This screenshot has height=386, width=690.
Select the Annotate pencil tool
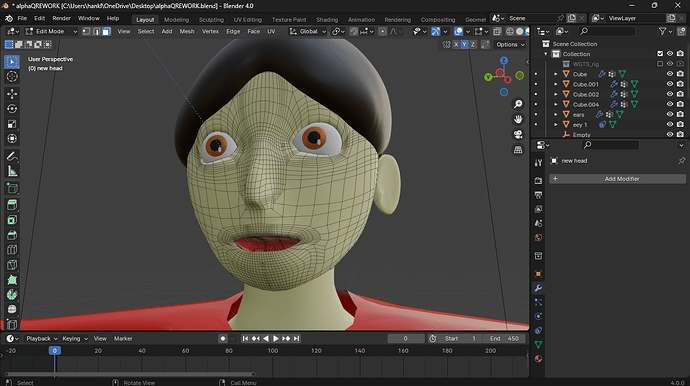12,156
